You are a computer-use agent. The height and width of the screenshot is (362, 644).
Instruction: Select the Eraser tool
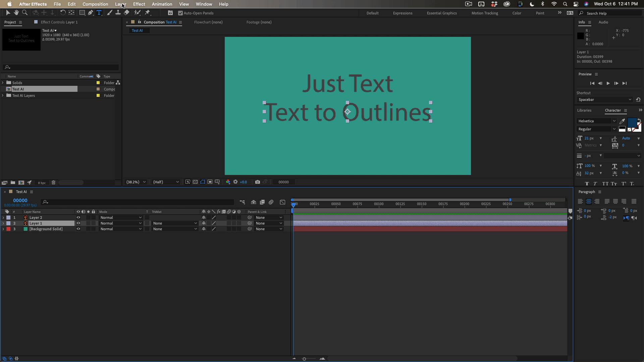126,13
